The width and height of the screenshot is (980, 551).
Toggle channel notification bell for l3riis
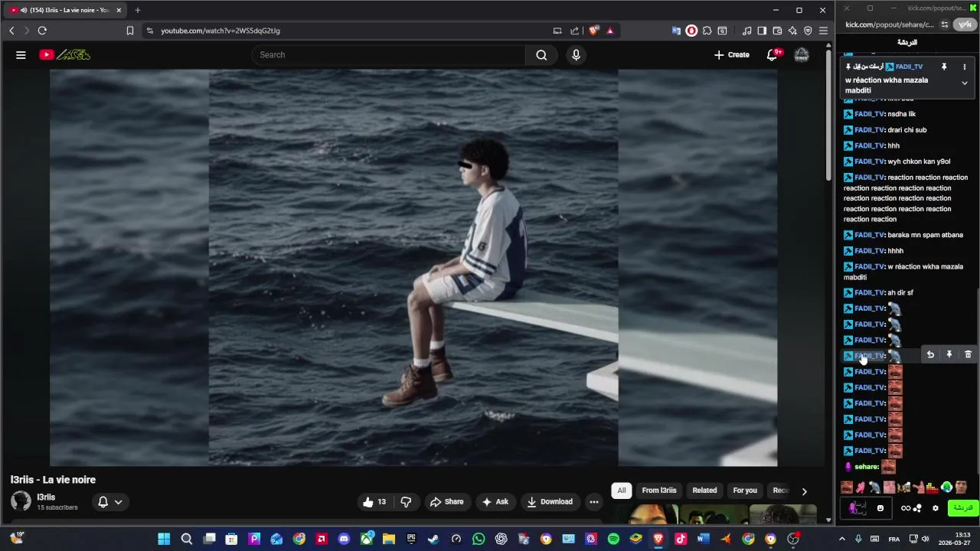[x=103, y=502]
